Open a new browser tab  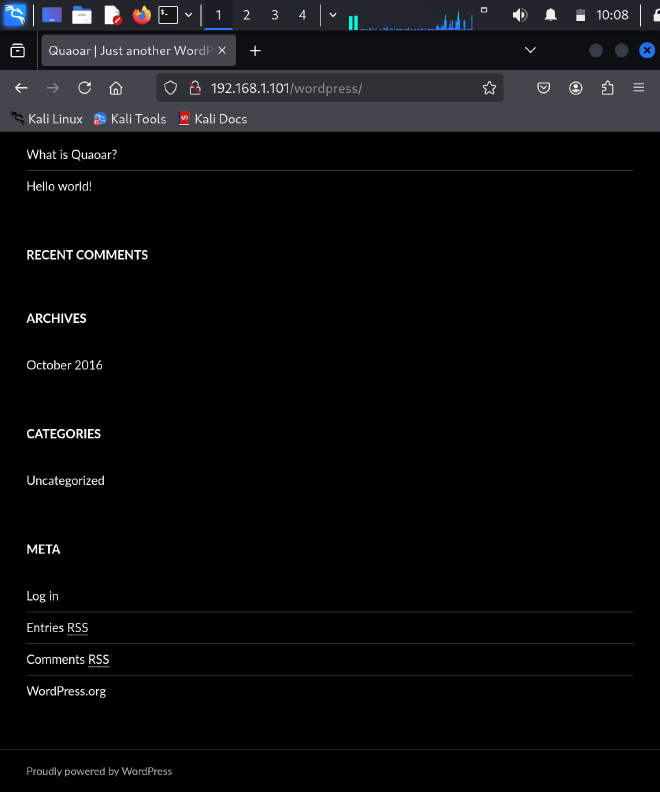[255, 51]
